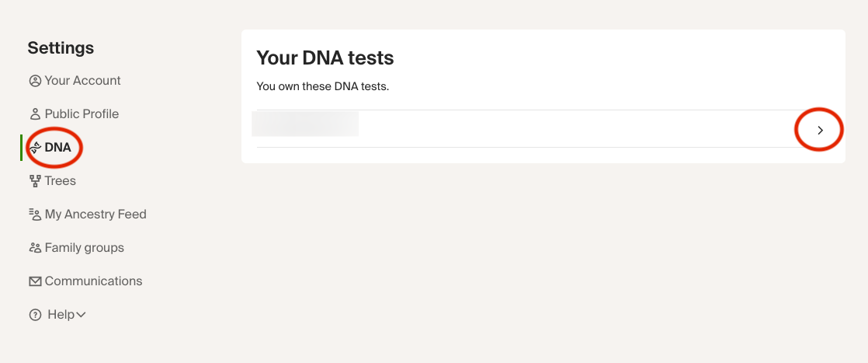Image resolution: width=868 pixels, height=363 pixels.
Task: Go to Public Profile settings
Action: [x=82, y=114]
